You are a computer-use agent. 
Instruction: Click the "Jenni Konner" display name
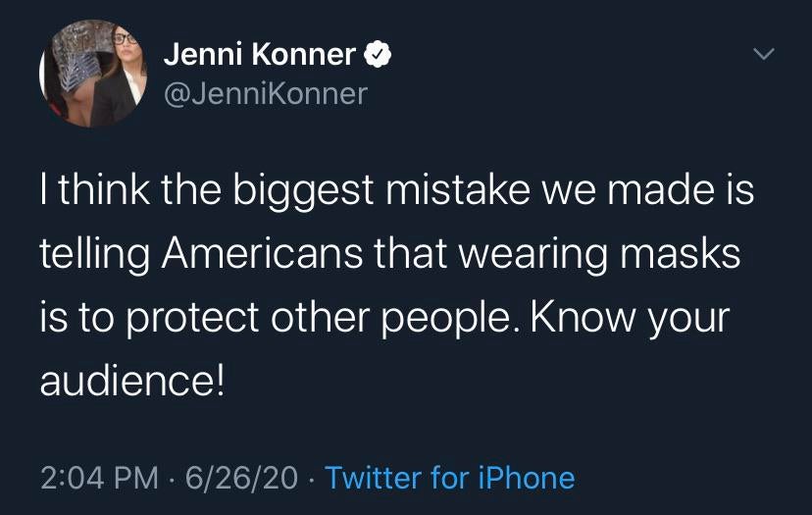click(x=259, y=55)
